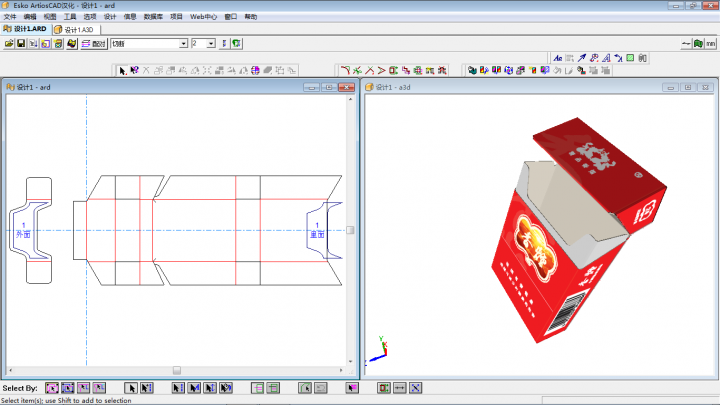Click the last icon in bottom toolbar
Image resolution: width=720 pixels, height=405 pixels.
[415, 387]
